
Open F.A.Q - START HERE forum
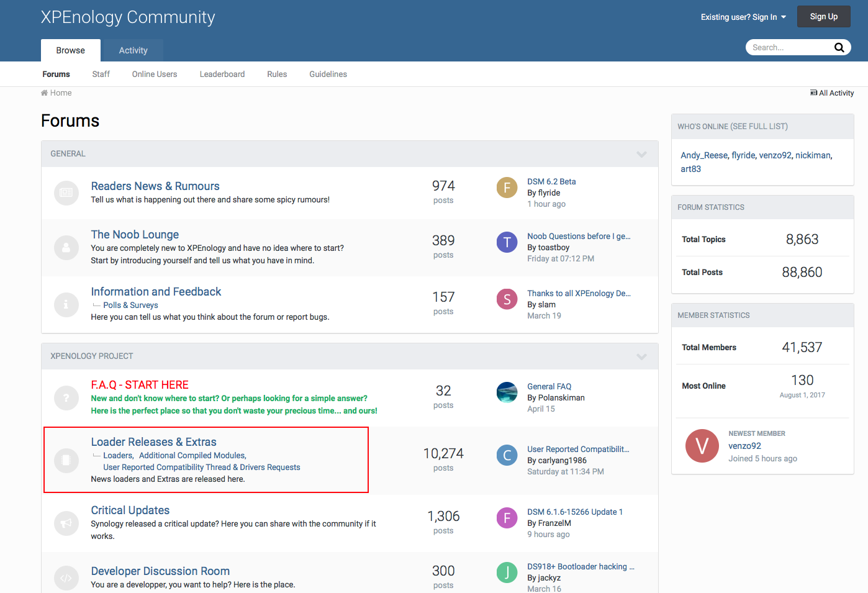(x=140, y=385)
